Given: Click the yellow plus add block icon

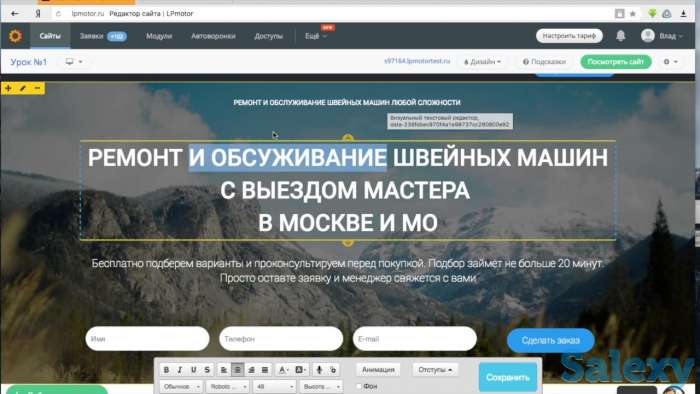Looking at the screenshot, I should point(8,88).
